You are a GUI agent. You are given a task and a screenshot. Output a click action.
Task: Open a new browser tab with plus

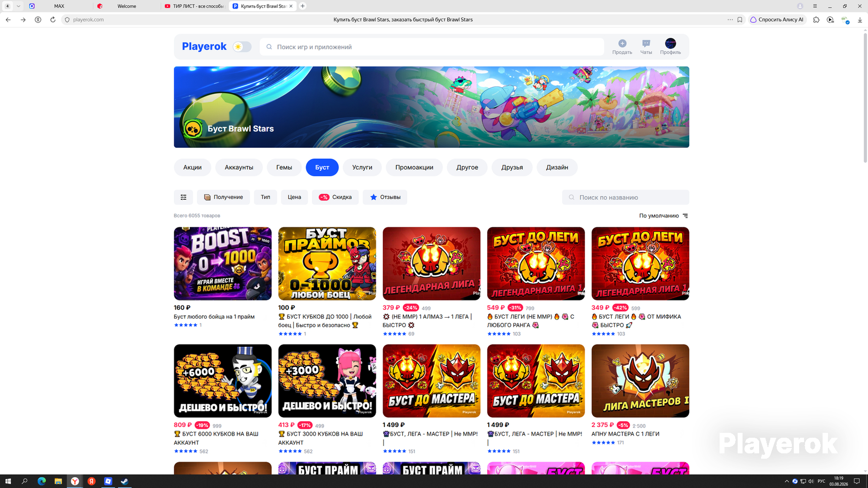(x=303, y=6)
